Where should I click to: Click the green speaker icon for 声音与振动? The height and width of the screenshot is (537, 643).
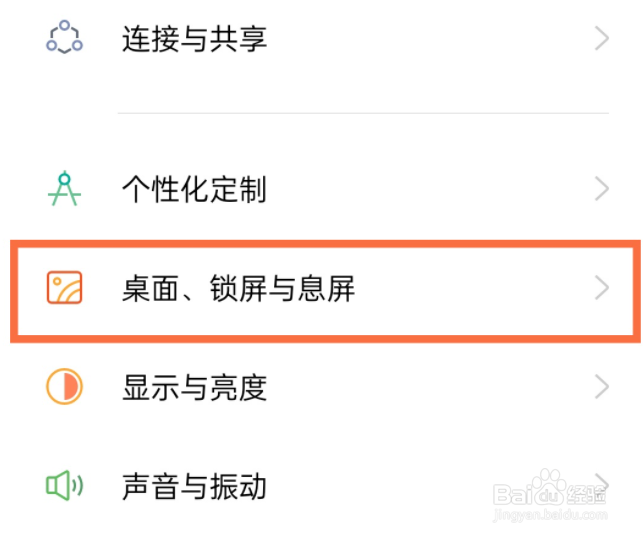click(65, 487)
